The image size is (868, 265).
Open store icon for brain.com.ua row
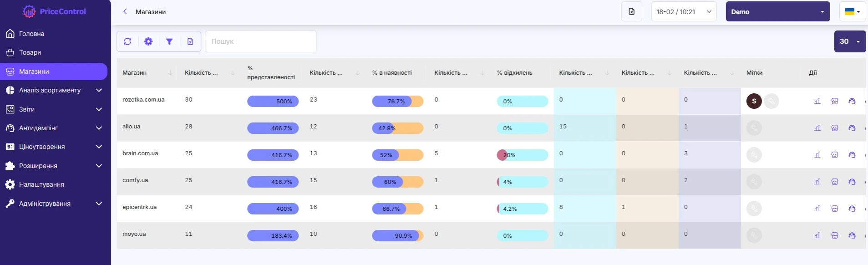point(835,155)
